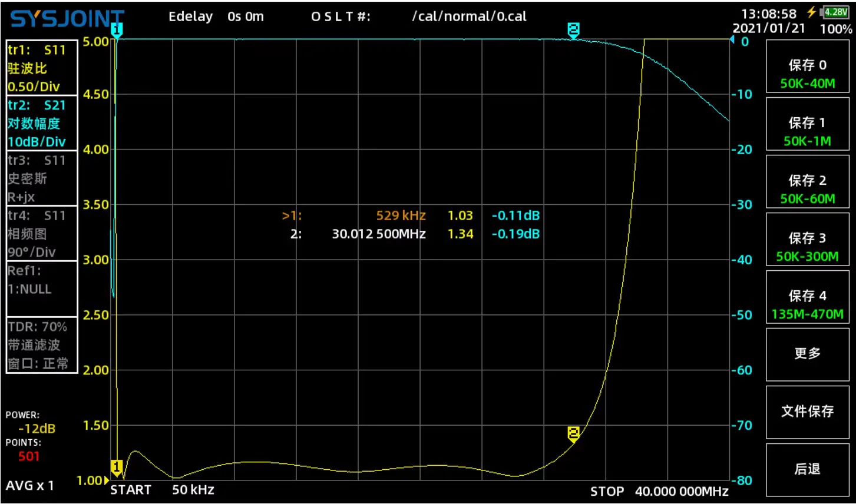Tap the charging lightning bolt icon
856x504 pixels.
point(812,12)
